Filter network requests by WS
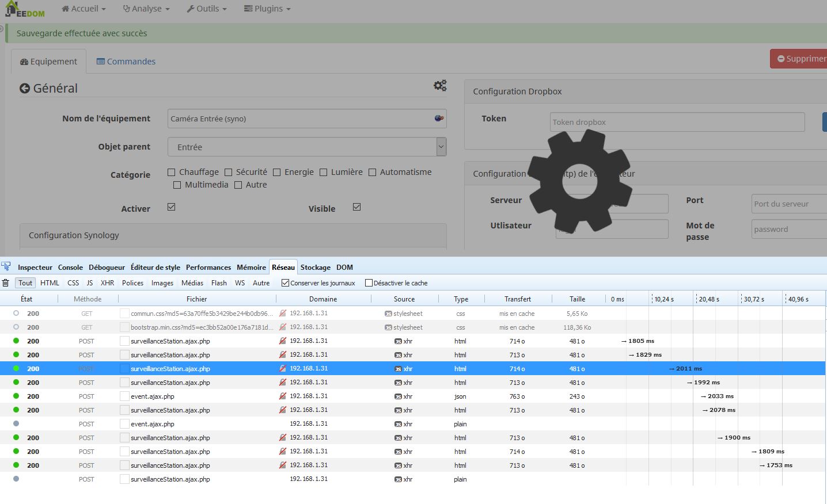Screen dimensions: 827x504 tap(240, 282)
